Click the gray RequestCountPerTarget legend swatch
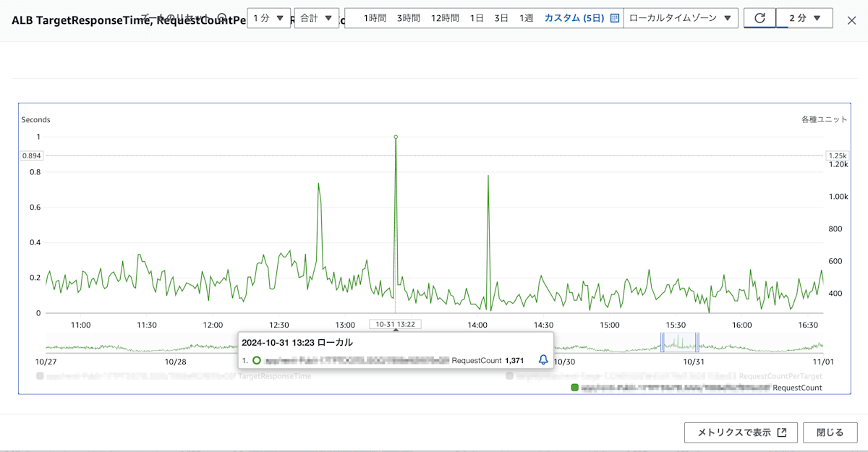 510,376
